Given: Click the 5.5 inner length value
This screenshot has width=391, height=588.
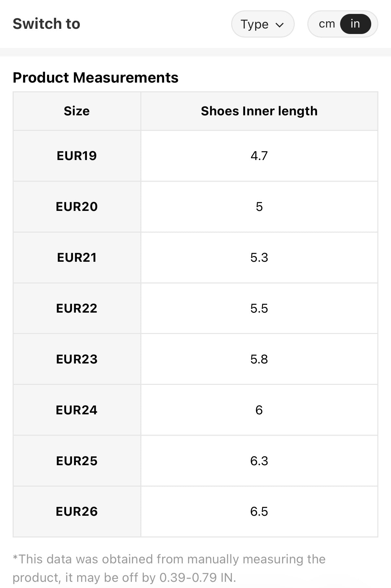Looking at the screenshot, I should (x=259, y=308).
